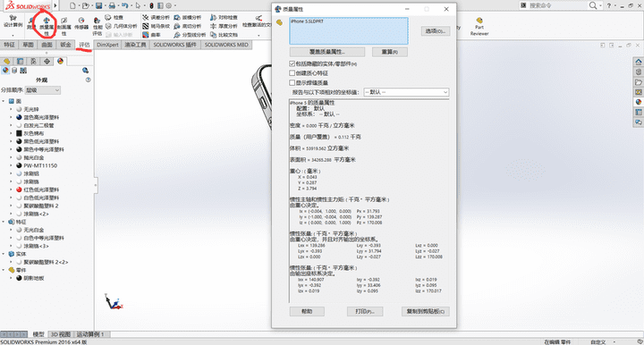
Task: Open 厚度分析 thickness analysis
Action: (x=224, y=26)
